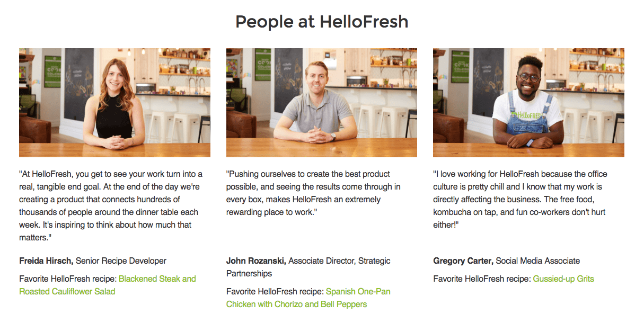Open the Gussied-up Grits recipe link
The height and width of the screenshot is (323, 644).
pos(563,279)
